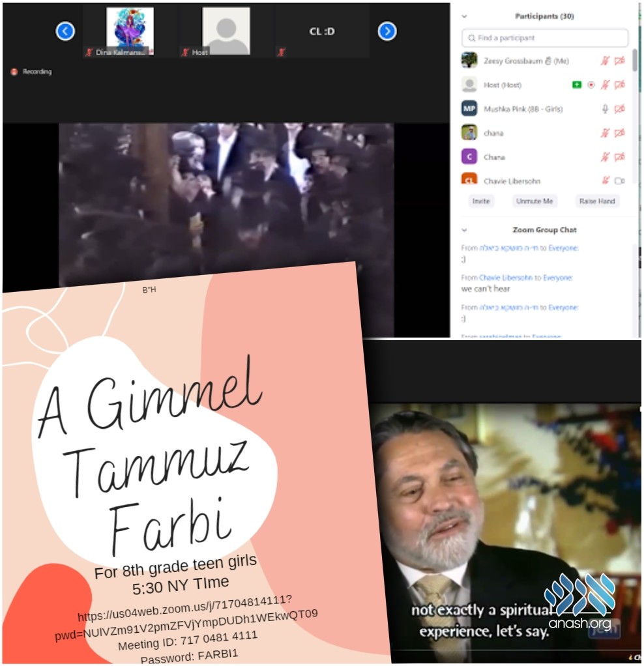Toggle Zeesy Grossbaum's muted microphone icon

click(x=606, y=61)
